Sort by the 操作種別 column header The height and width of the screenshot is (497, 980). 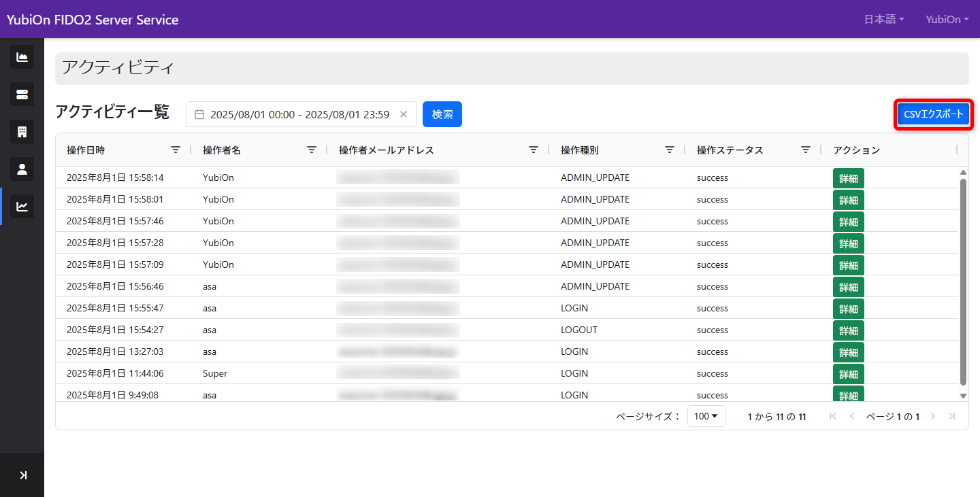pyautogui.click(x=580, y=150)
